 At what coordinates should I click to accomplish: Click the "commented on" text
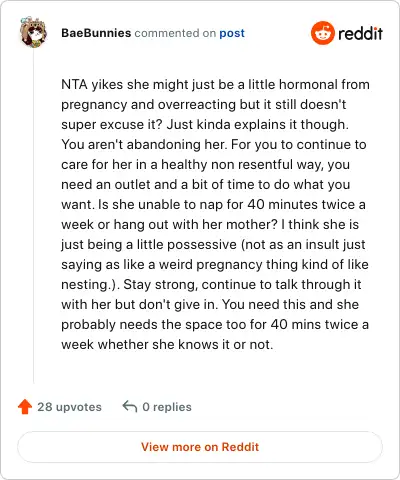click(175, 33)
